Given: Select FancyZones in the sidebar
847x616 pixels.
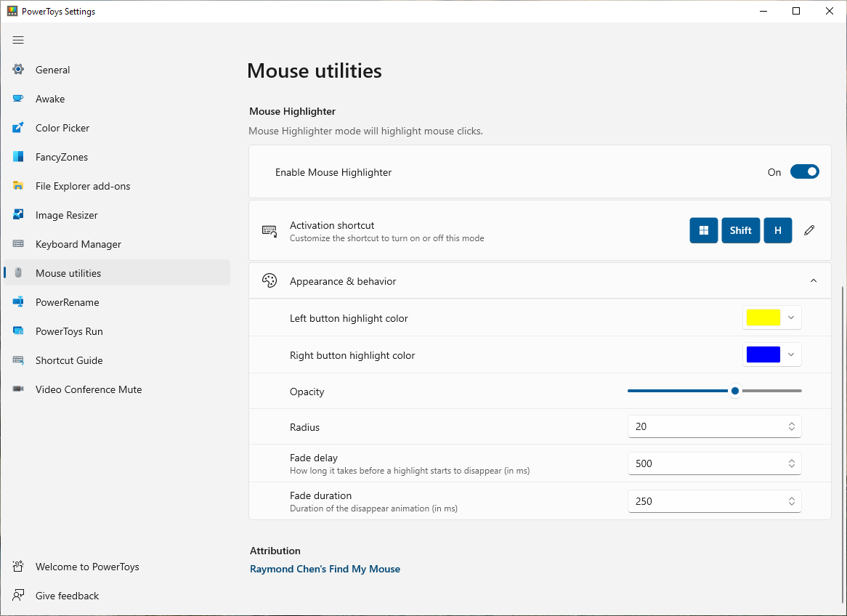Looking at the screenshot, I should click(x=117, y=157).
